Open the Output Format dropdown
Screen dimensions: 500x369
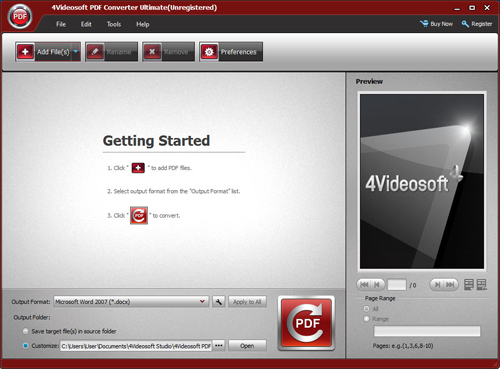(131, 302)
